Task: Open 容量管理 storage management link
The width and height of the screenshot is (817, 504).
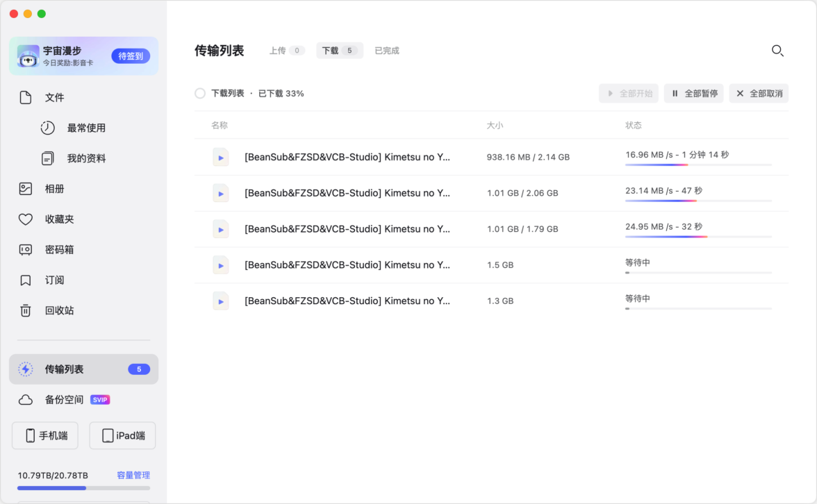Action: [133, 476]
